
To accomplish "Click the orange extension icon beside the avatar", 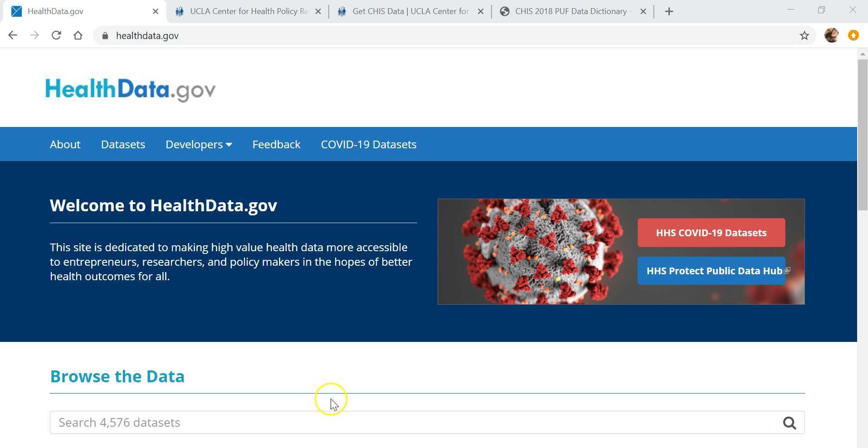I will pos(853,35).
